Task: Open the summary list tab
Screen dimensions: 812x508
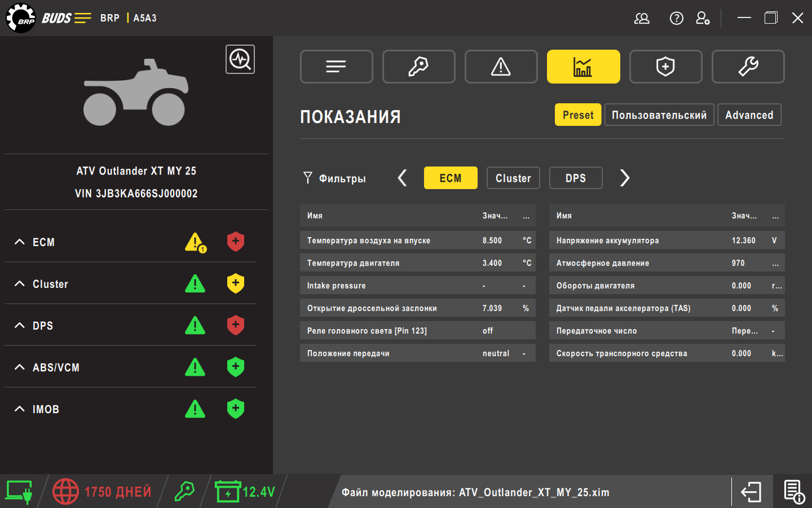Action: click(x=337, y=67)
